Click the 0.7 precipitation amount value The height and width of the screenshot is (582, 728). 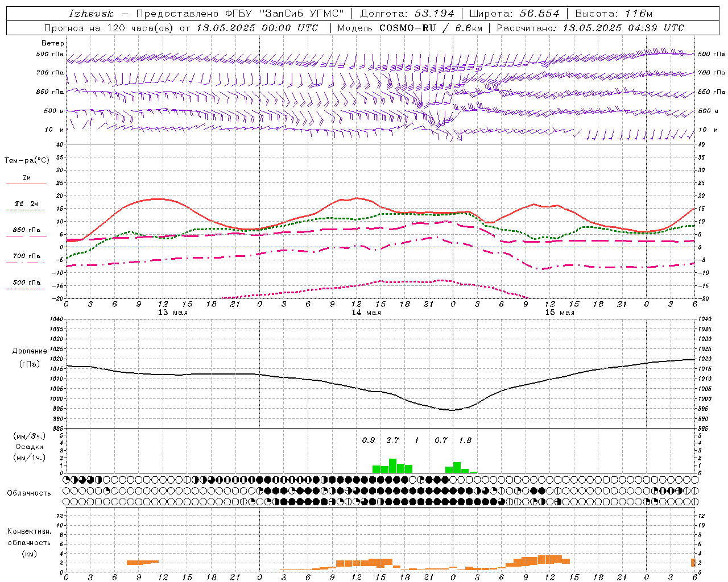[x=441, y=440]
